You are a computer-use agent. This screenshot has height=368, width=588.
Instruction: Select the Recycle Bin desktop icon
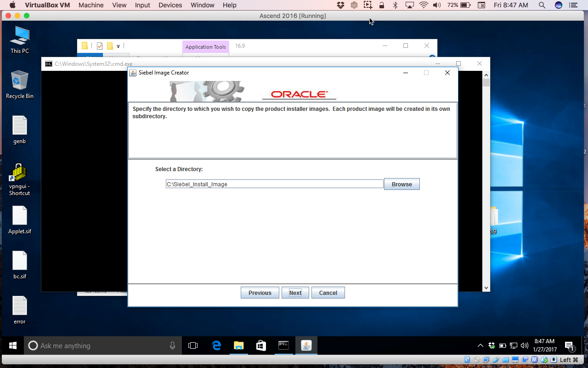(20, 85)
